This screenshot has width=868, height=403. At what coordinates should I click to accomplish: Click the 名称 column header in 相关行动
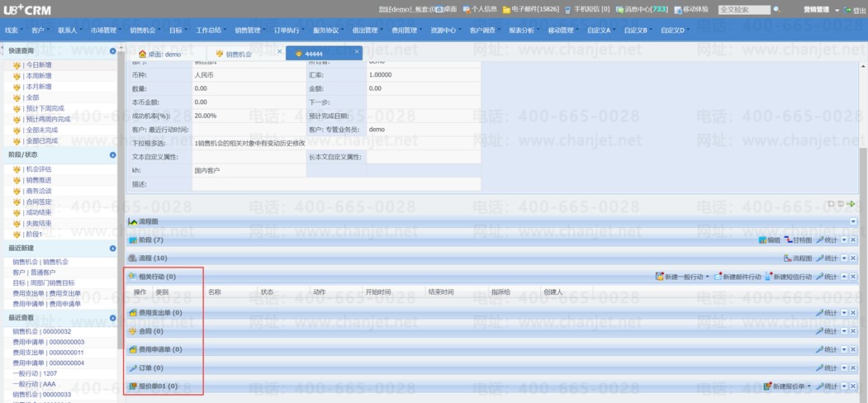215,292
